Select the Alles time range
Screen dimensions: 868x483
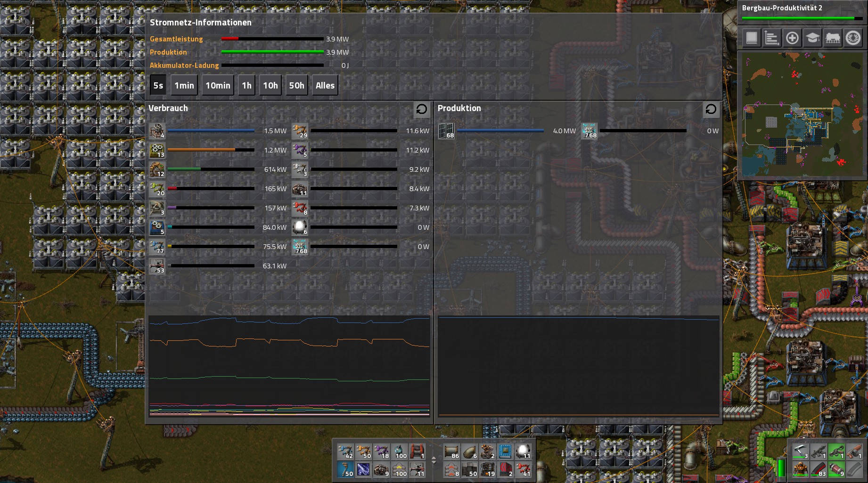[325, 85]
